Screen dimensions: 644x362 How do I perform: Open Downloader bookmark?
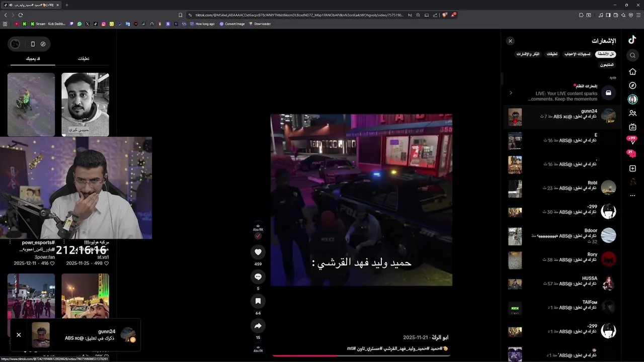click(x=260, y=24)
